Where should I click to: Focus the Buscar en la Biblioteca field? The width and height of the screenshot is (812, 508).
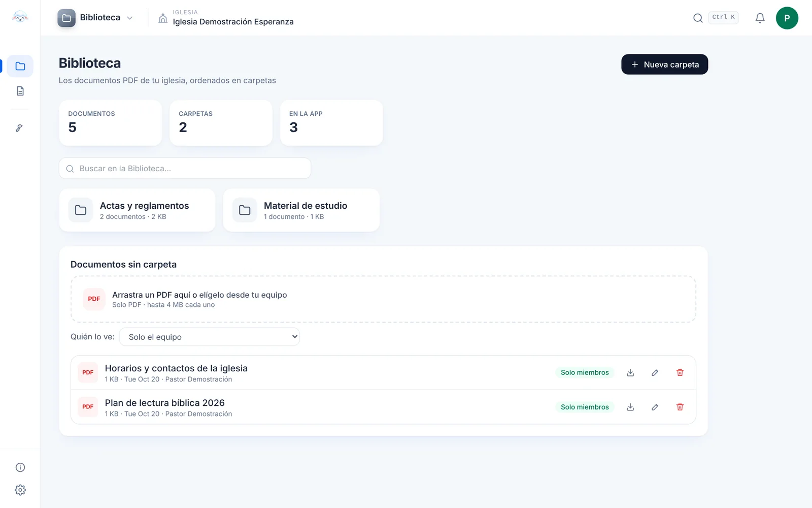pos(185,168)
